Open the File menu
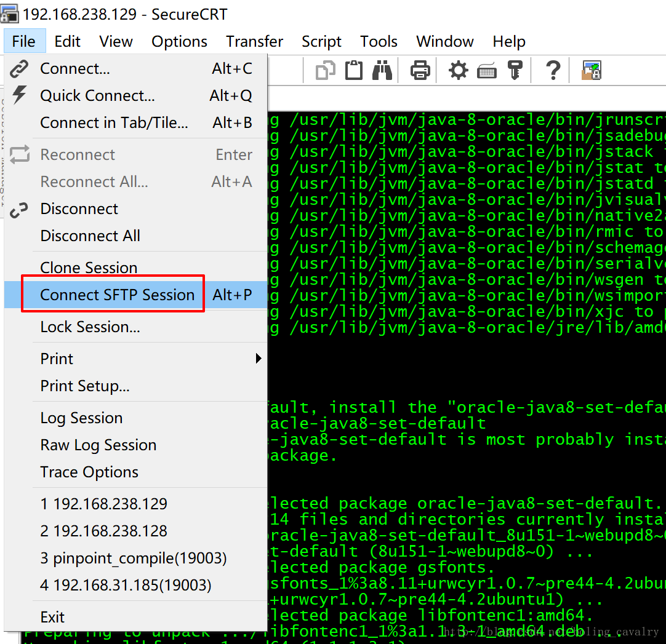The height and width of the screenshot is (644, 666). [24, 41]
